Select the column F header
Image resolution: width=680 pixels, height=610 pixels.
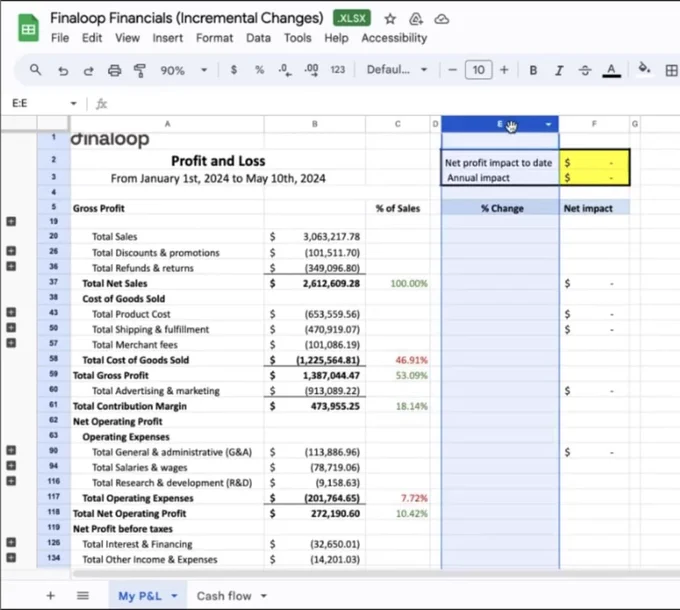[594, 124]
